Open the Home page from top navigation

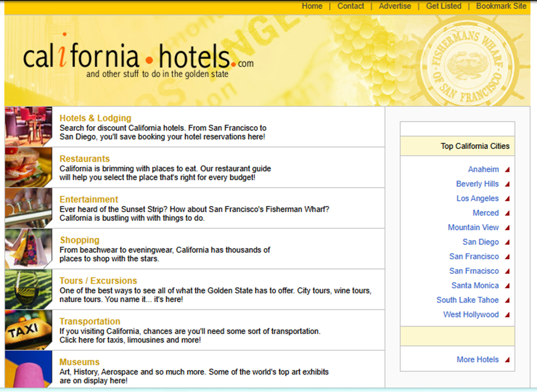312,6
